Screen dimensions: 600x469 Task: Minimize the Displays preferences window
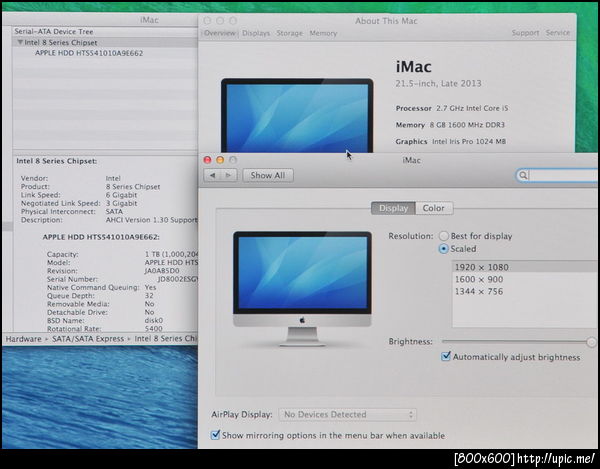coord(220,160)
